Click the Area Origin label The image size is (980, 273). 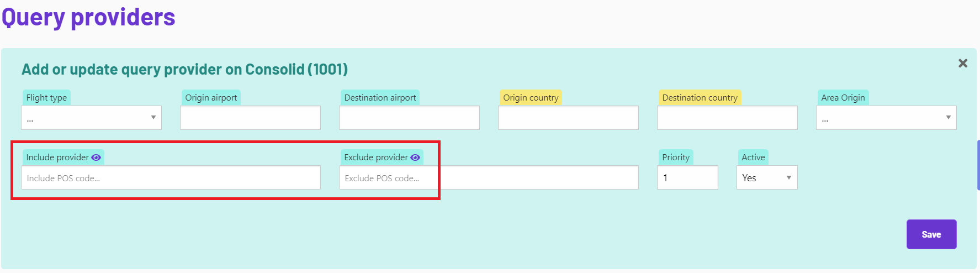pos(843,98)
